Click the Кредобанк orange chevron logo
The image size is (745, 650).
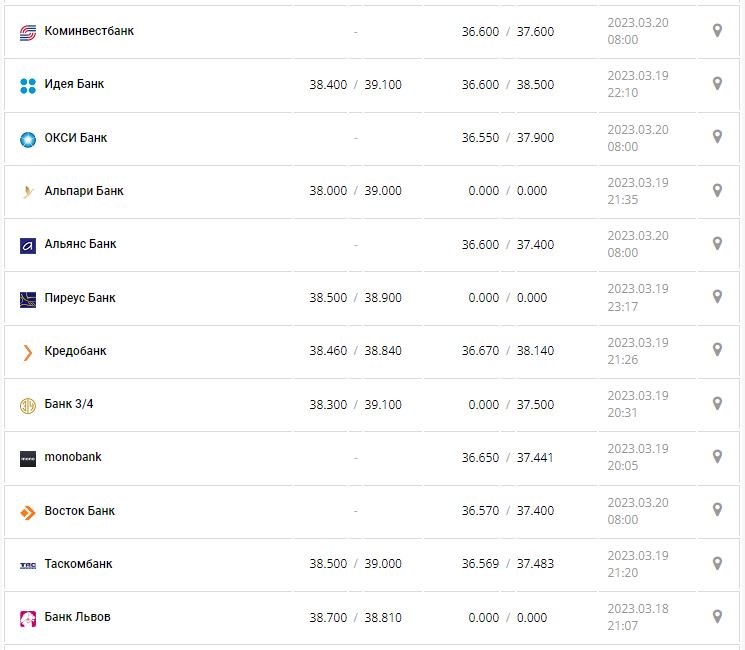tap(28, 352)
